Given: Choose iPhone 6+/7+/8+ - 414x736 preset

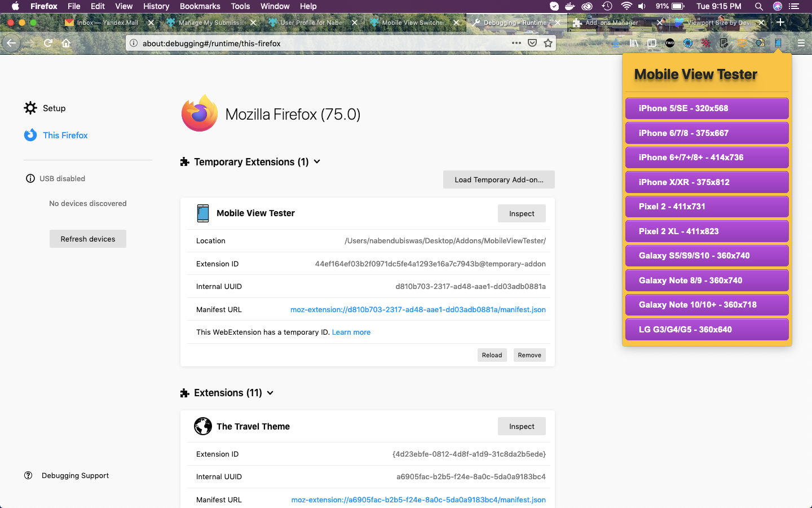Looking at the screenshot, I should point(707,157).
